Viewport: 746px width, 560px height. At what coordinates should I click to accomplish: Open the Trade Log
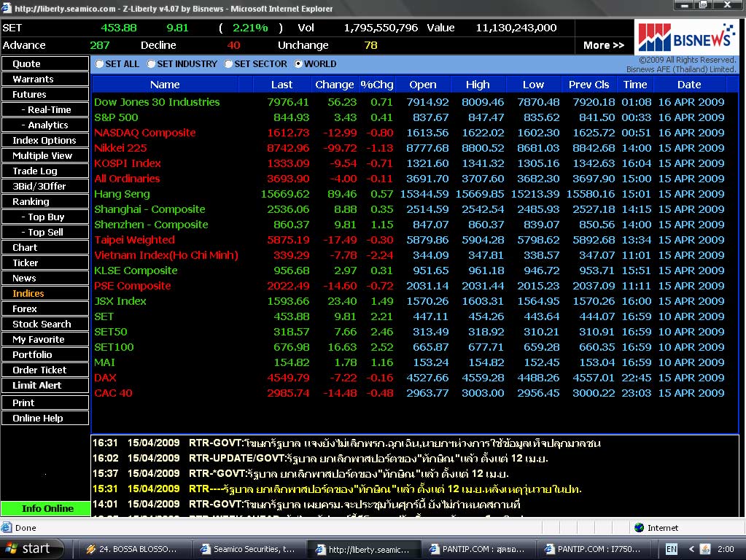(45, 171)
